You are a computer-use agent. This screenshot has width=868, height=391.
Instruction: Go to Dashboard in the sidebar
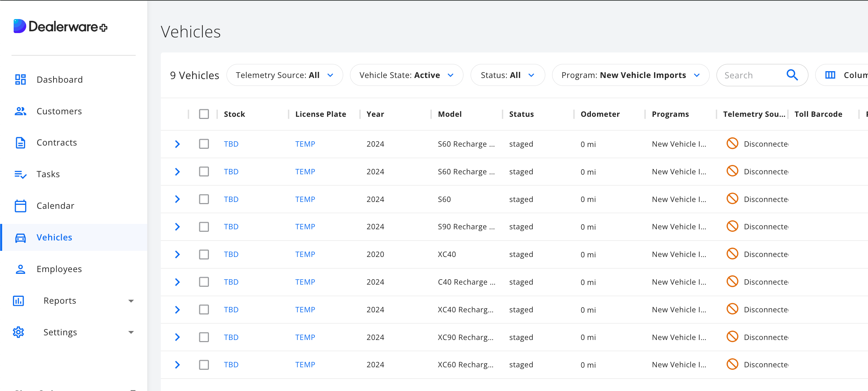[60, 79]
